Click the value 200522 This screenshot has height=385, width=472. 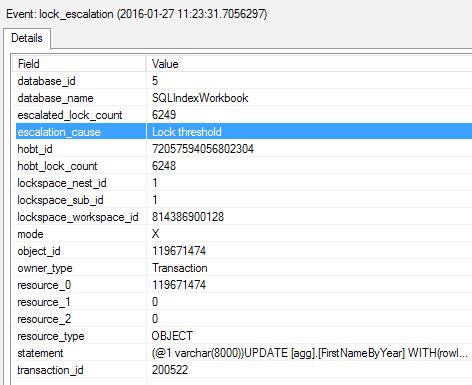pyautogui.click(x=170, y=370)
